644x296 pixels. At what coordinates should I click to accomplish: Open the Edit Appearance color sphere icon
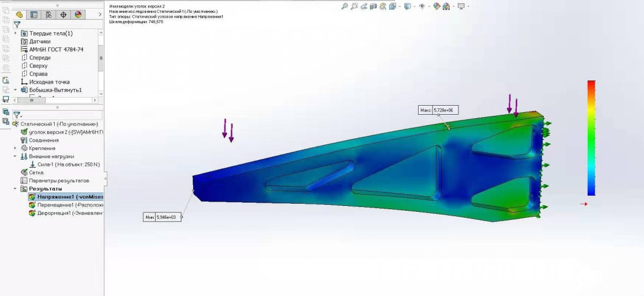(x=437, y=6)
